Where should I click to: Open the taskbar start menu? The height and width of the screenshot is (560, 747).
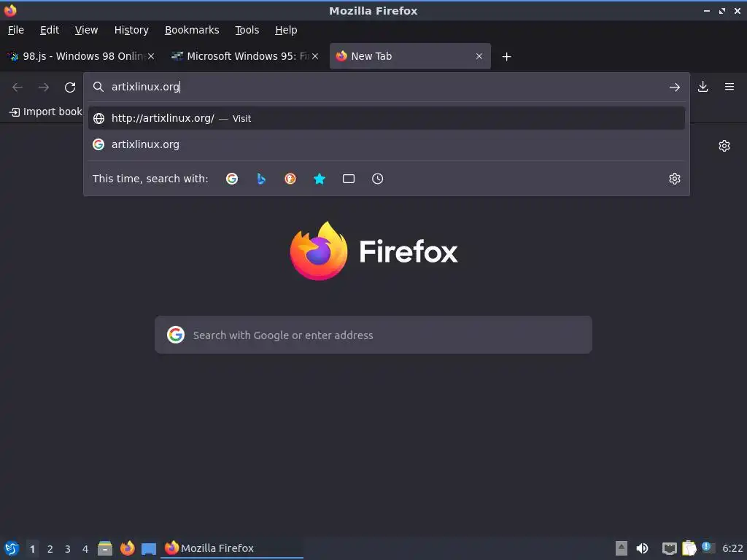click(x=12, y=548)
